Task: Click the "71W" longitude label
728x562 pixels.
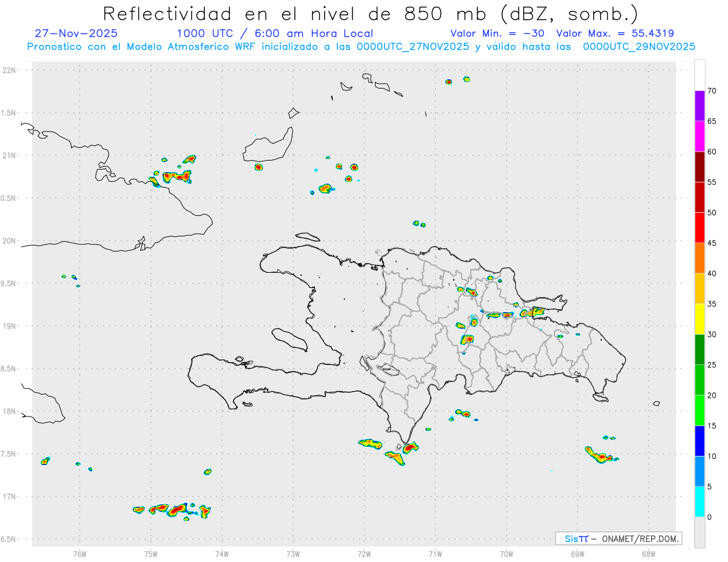Action: 435,553
